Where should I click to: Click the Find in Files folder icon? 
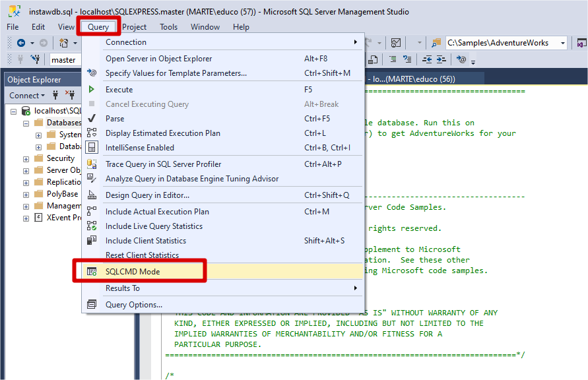[x=436, y=43]
